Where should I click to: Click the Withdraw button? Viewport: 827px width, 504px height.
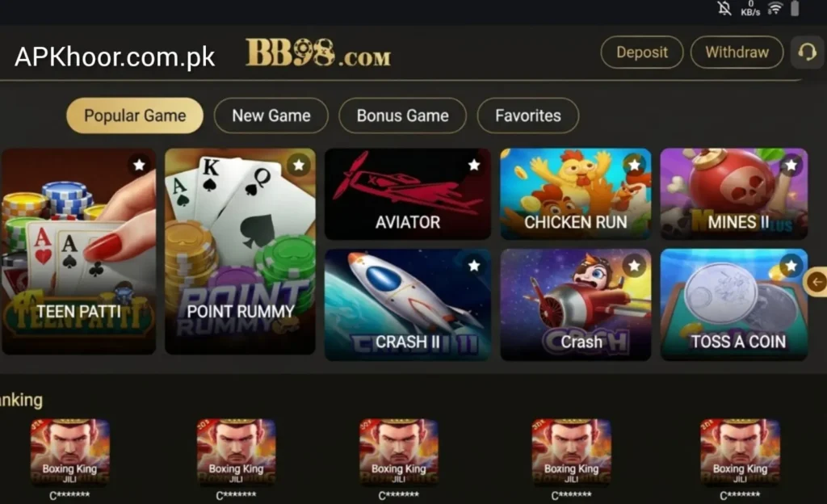[737, 52]
